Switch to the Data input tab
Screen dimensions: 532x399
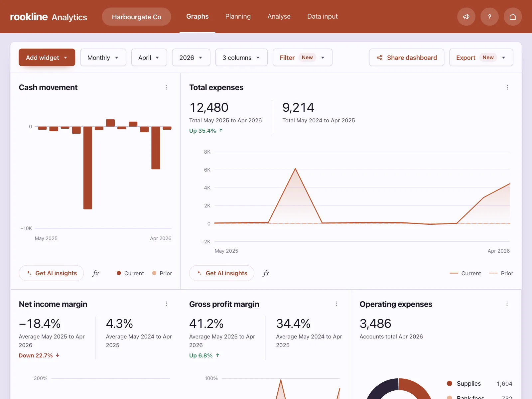coord(323,16)
